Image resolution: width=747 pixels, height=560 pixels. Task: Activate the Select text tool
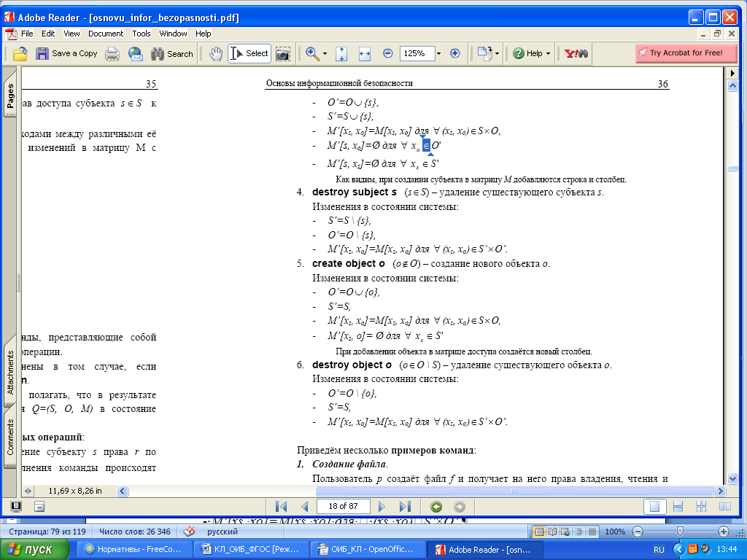pos(249,53)
